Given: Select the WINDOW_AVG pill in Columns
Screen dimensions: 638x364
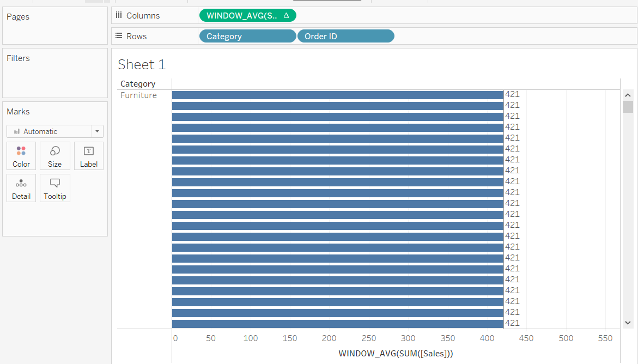Looking at the screenshot, I should [x=242, y=15].
